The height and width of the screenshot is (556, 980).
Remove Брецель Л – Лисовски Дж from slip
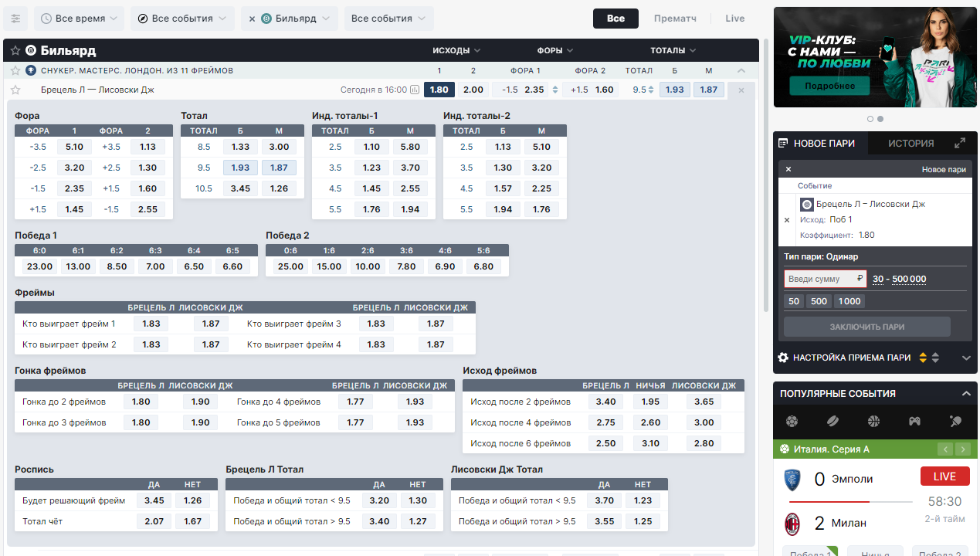click(787, 220)
